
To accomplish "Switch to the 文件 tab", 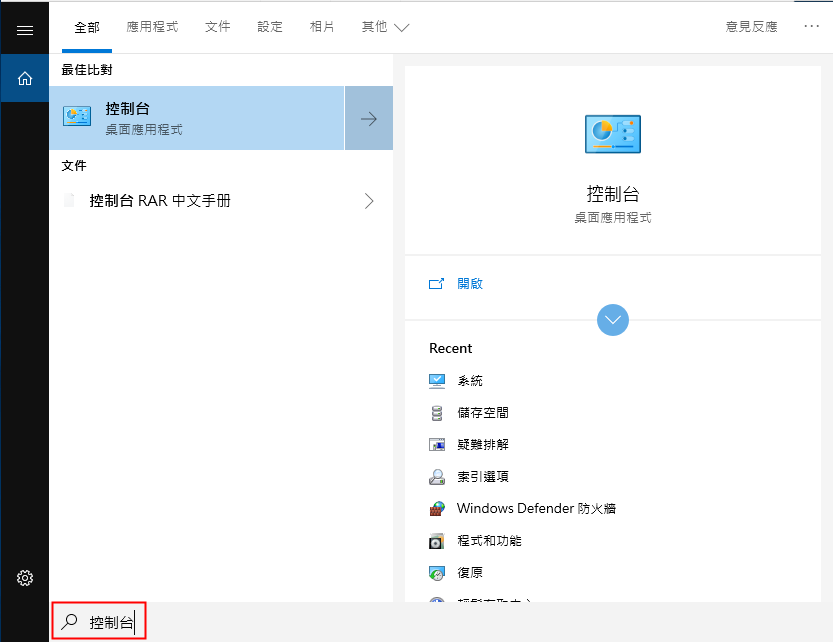I will 218,27.
